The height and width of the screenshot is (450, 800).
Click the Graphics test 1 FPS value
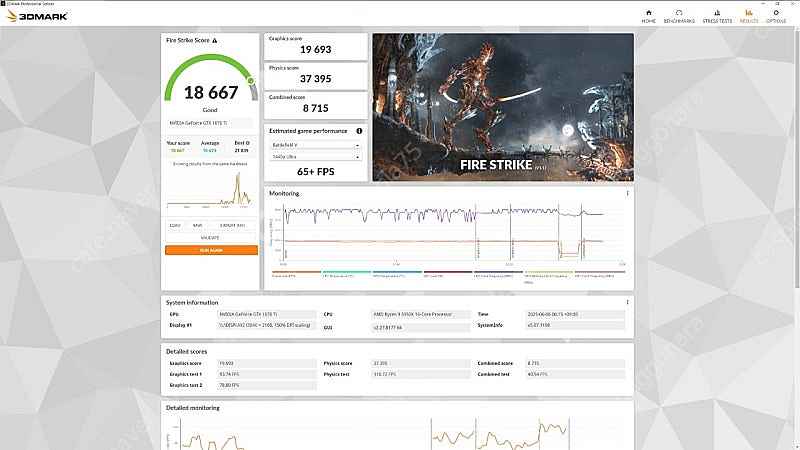(266, 374)
